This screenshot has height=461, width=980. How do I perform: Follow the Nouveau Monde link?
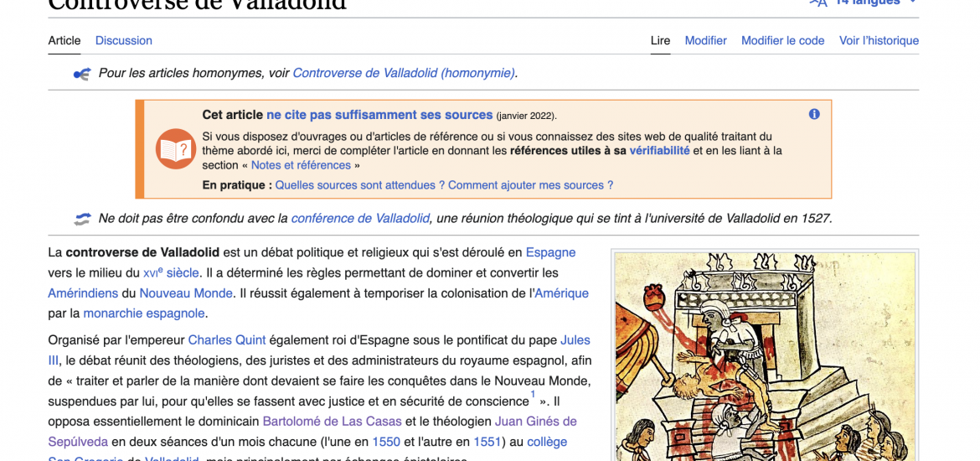[x=186, y=293]
